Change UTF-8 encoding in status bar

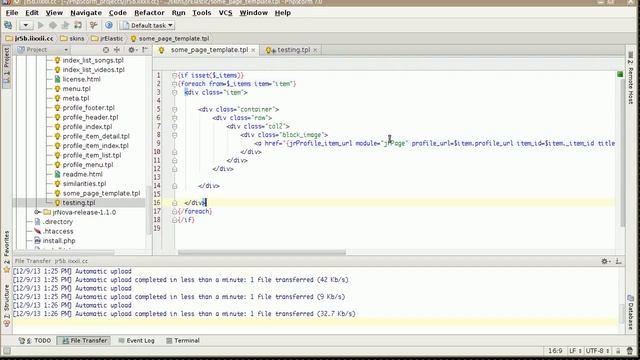[598, 351]
